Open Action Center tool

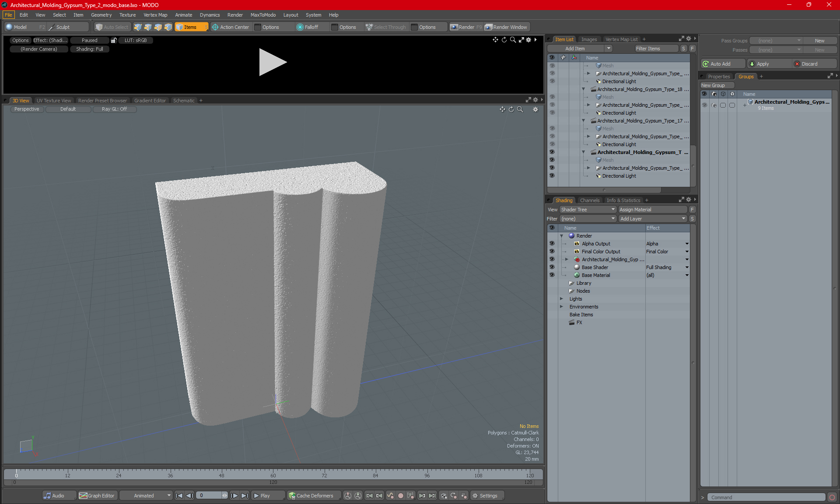[231, 27]
